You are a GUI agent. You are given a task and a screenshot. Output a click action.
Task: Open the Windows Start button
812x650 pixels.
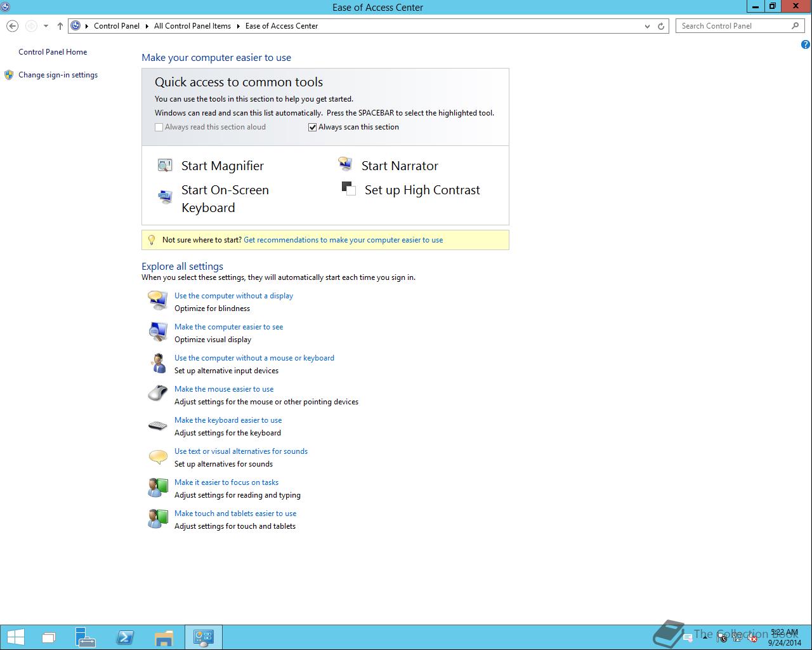(x=16, y=637)
